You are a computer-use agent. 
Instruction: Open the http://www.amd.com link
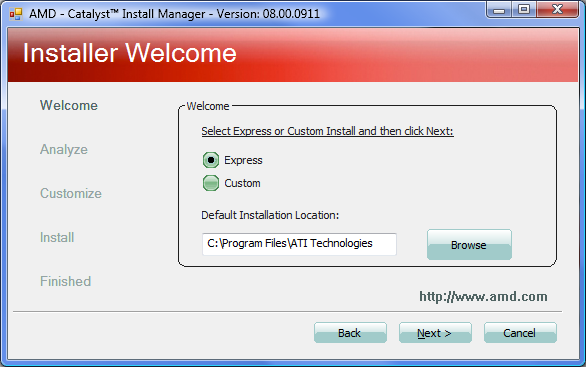pyautogui.click(x=483, y=296)
